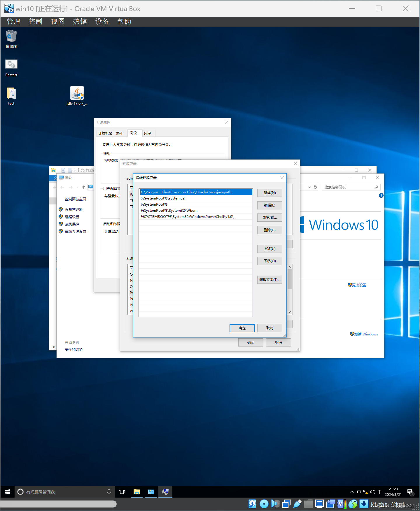Click the 搜索控制面板 search field
The image size is (420, 511).
351,187
